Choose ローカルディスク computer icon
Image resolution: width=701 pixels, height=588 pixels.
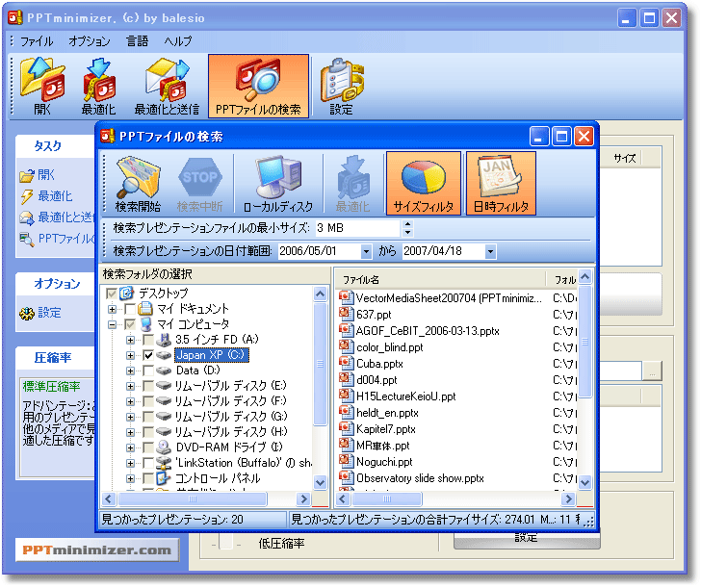click(278, 184)
